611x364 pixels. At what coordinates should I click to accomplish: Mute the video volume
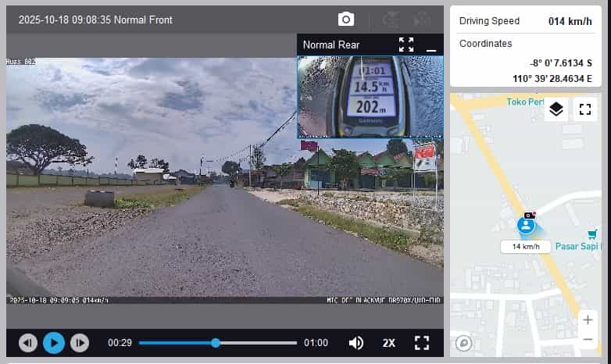click(x=356, y=342)
